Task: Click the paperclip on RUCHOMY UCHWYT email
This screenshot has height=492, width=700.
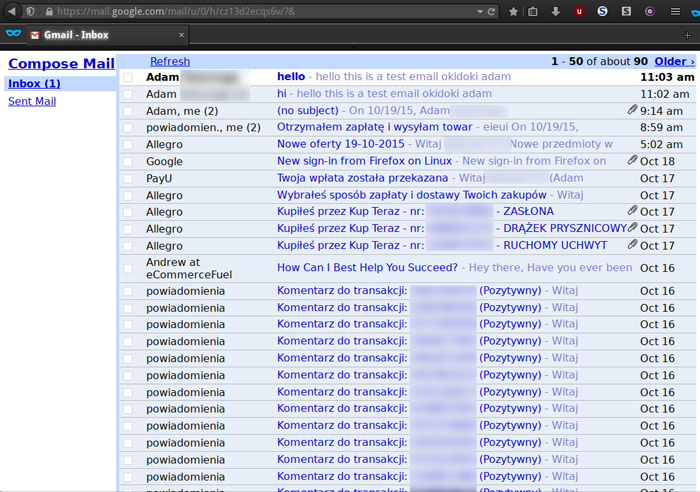Action: click(632, 244)
